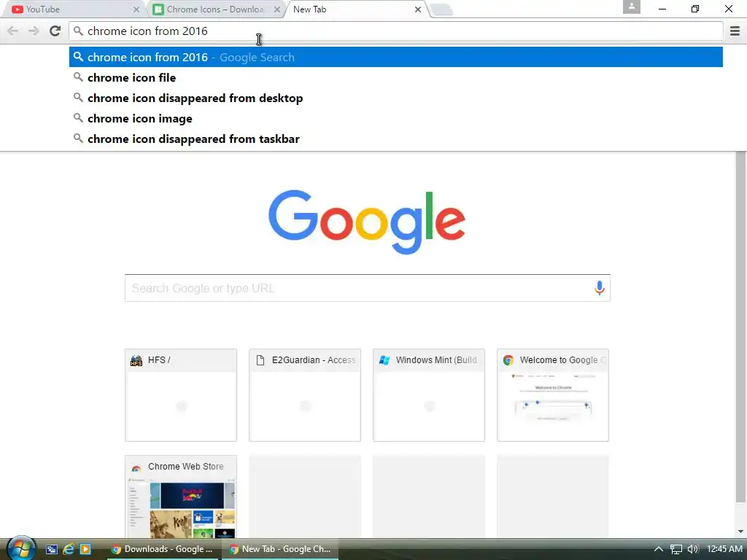This screenshot has width=747, height=560.
Task: Click the rainbow favicon on Chrome Web Store tile
Action: 136,468
